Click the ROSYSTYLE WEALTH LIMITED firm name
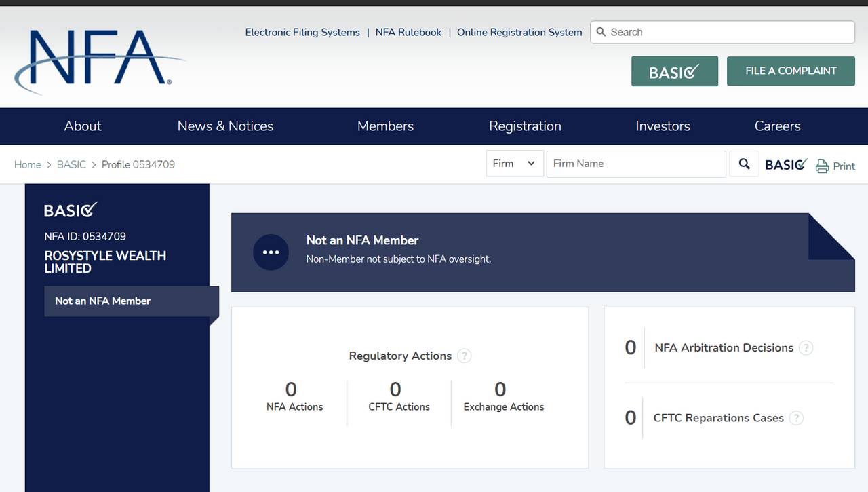 coord(105,262)
